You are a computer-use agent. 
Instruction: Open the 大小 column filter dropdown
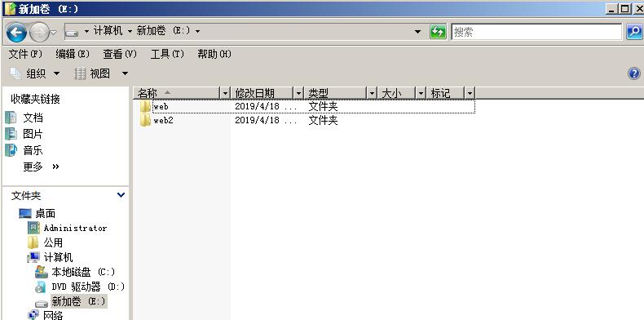click(421, 93)
